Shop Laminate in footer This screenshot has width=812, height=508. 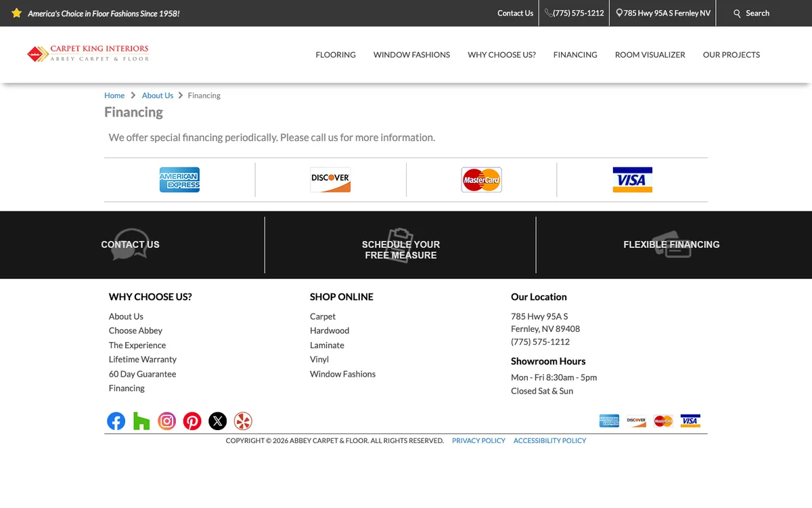pyautogui.click(x=327, y=345)
